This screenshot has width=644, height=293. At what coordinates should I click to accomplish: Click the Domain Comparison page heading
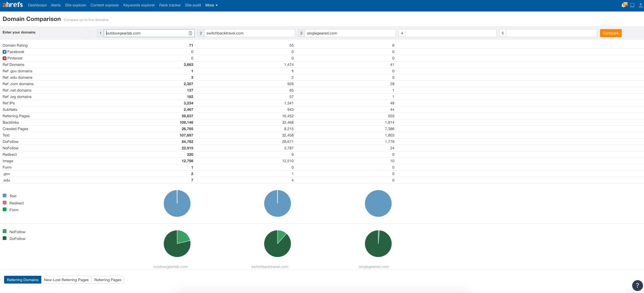32,19
